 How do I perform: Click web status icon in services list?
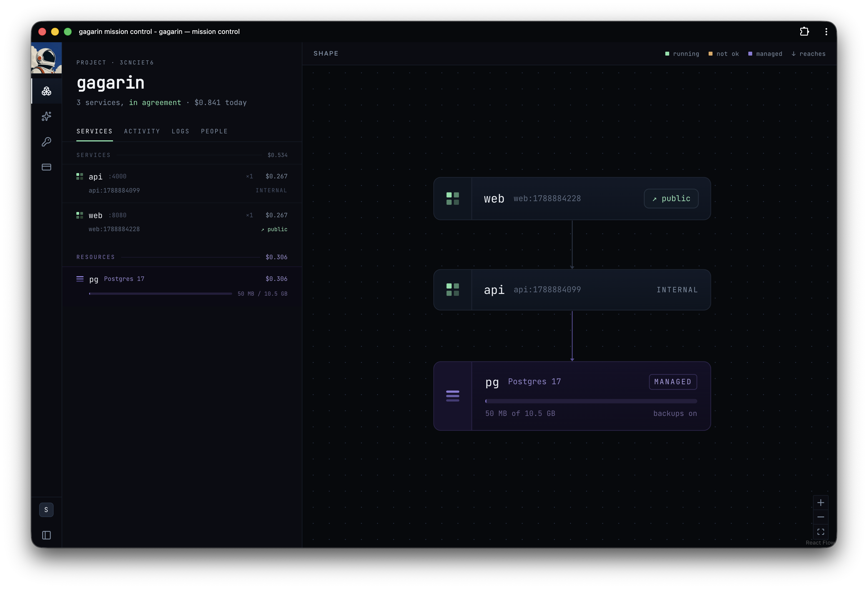click(80, 215)
